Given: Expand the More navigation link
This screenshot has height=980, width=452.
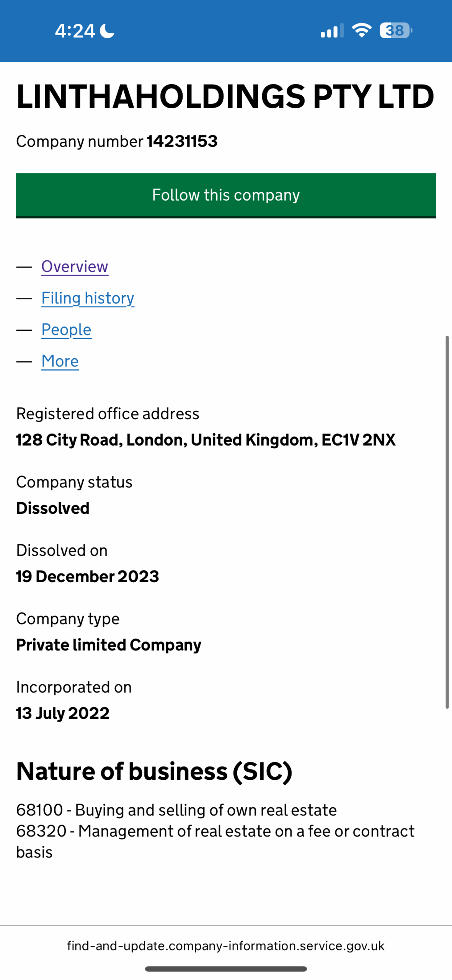Looking at the screenshot, I should point(60,361).
